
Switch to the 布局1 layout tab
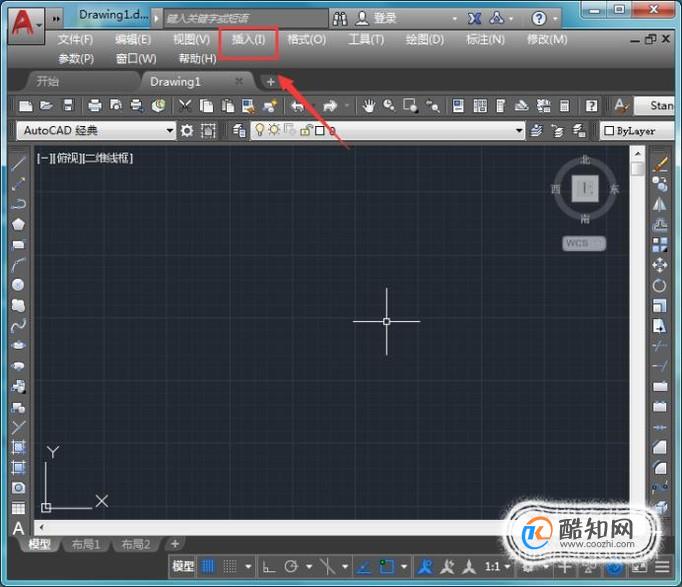[x=86, y=544]
